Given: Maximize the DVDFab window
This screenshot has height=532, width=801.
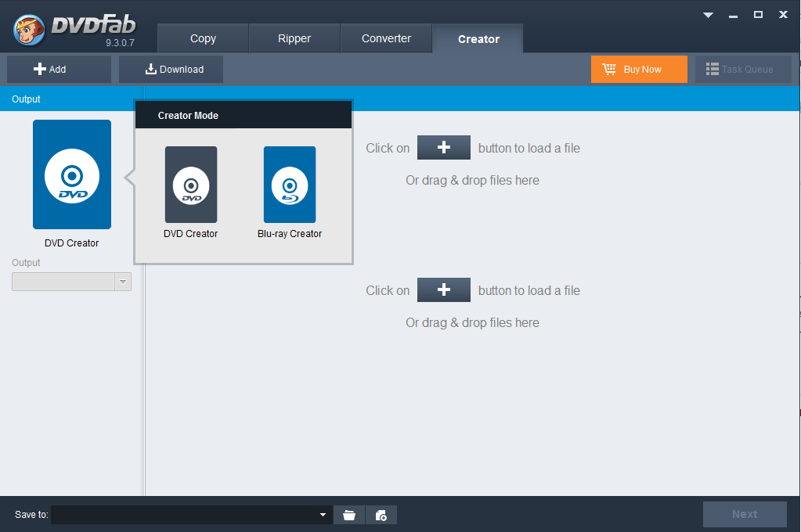Looking at the screenshot, I should click(x=758, y=15).
